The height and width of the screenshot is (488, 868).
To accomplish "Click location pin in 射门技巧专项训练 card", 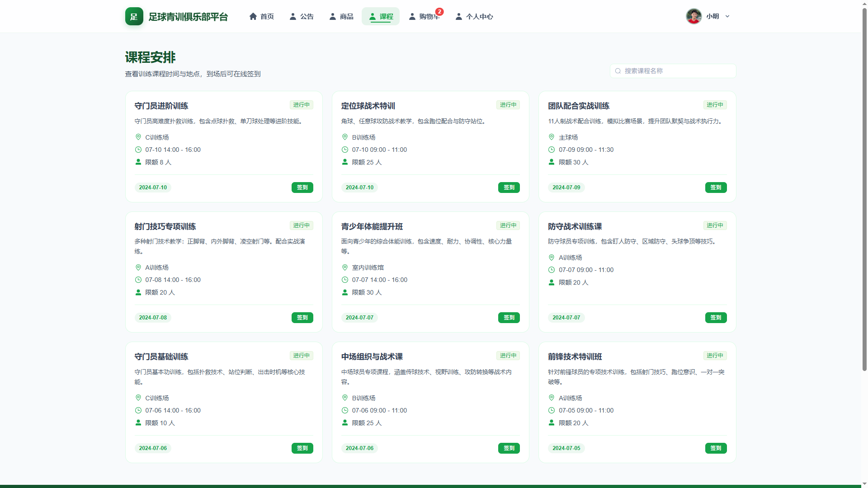I will tap(138, 267).
